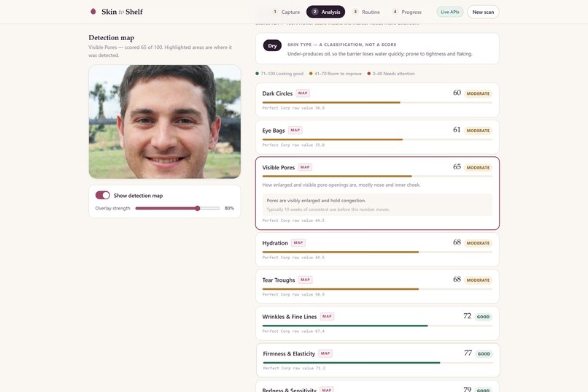Click the '0–40 Needs attention' legend item
The image size is (588, 392).
pos(391,74)
